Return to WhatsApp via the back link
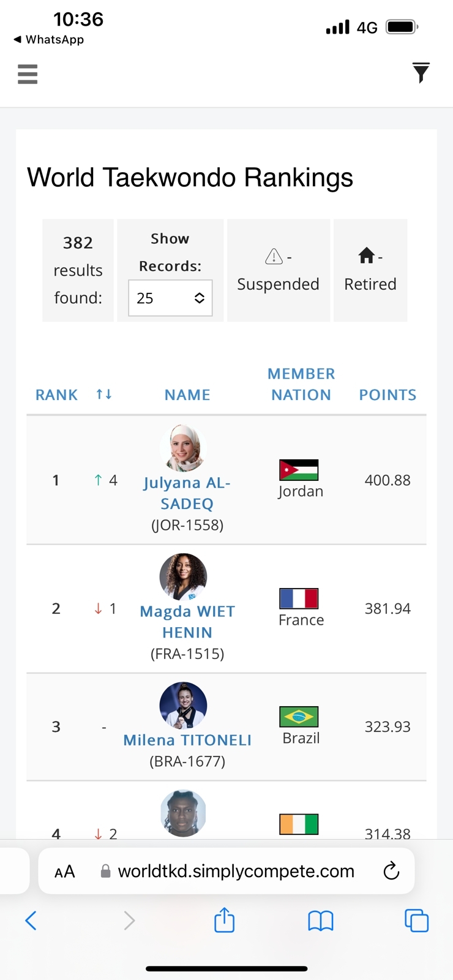 point(49,39)
